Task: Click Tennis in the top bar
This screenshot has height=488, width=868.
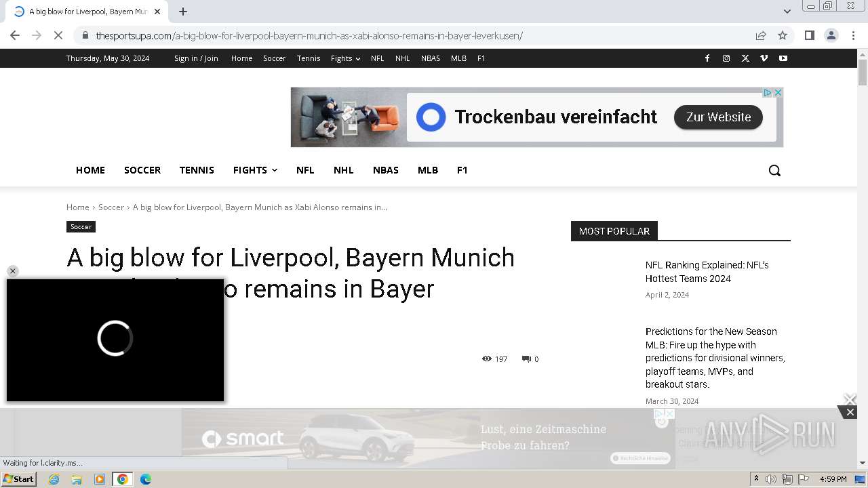Action: click(x=309, y=58)
